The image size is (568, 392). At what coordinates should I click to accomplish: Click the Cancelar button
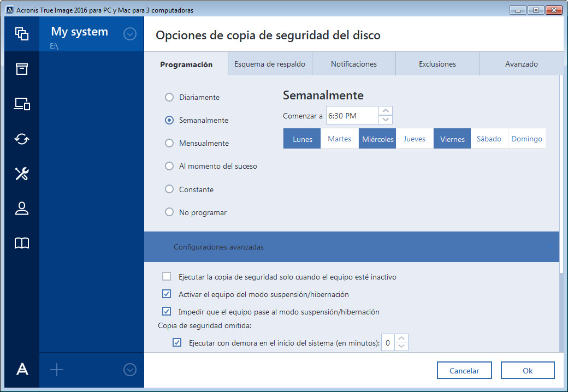464,370
